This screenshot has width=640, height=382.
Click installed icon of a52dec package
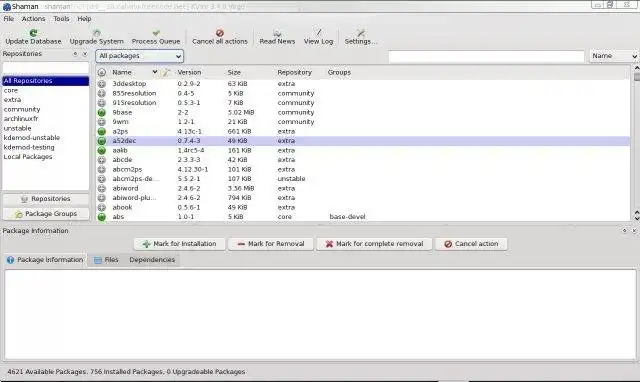pyautogui.click(x=102, y=141)
